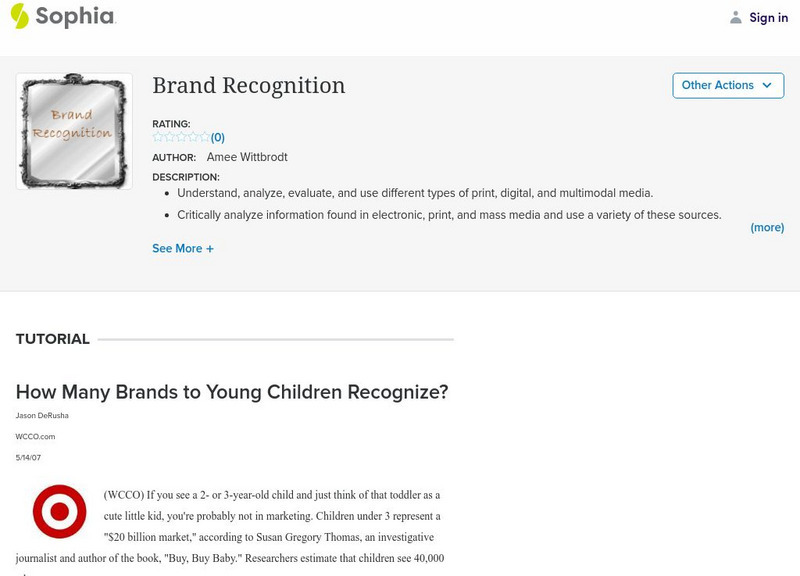Open the Other Actions dropdown
The image size is (800, 576).
(727, 85)
